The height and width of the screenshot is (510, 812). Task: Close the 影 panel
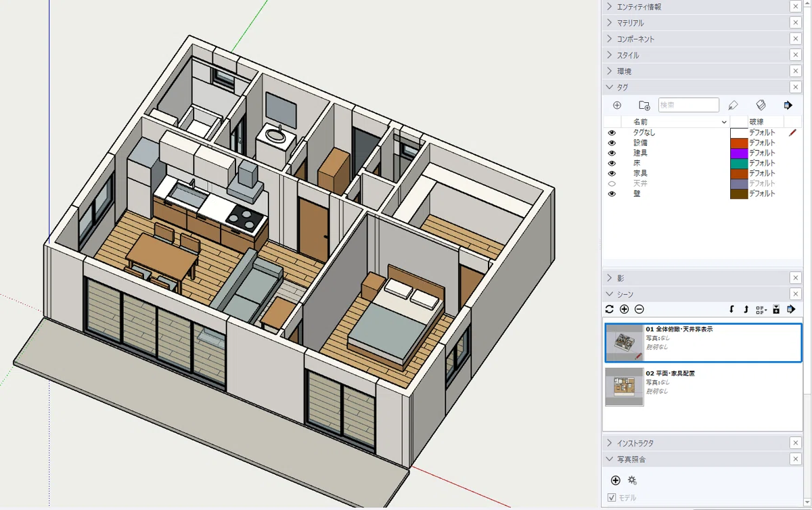tap(796, 277)
